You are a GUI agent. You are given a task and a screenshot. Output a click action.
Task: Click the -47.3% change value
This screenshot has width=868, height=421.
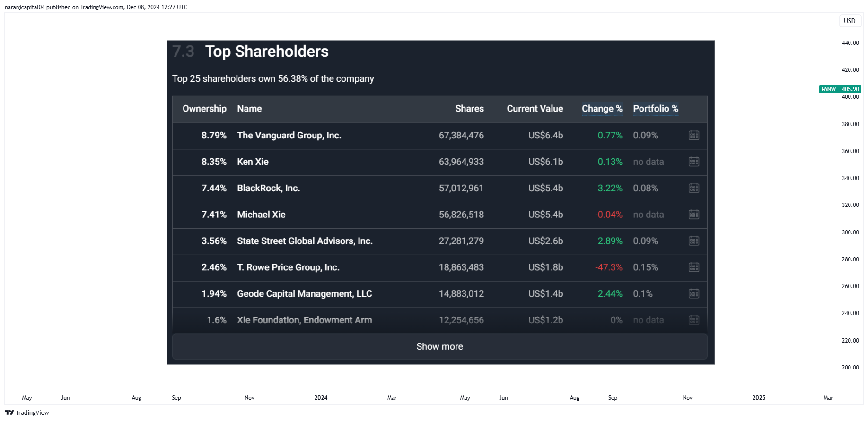(609, 268)
